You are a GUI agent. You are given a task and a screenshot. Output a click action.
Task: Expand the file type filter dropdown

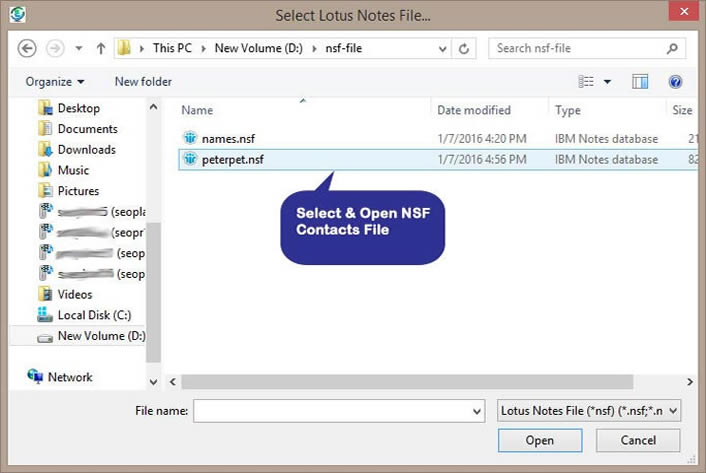[x=588, y=410]
